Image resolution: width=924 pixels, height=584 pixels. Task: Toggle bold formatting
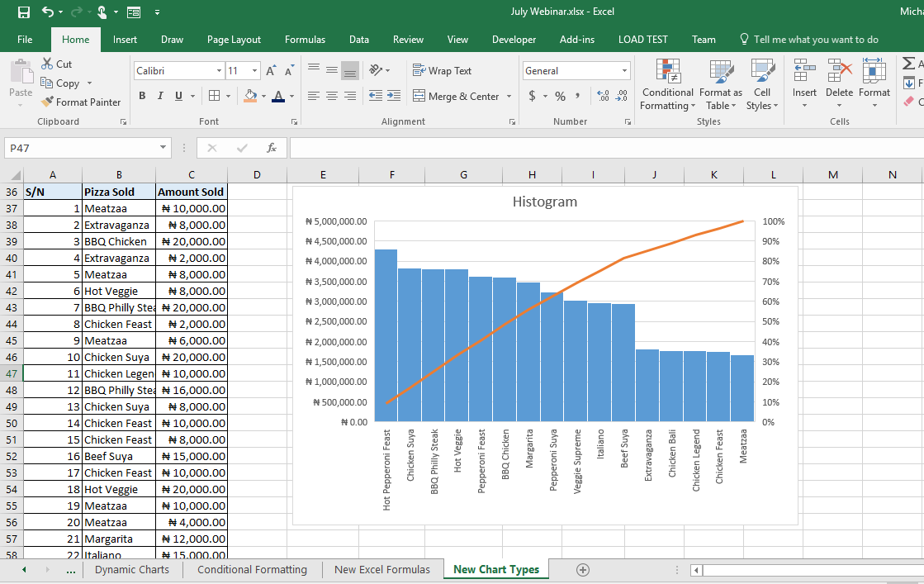coord(140,96)
